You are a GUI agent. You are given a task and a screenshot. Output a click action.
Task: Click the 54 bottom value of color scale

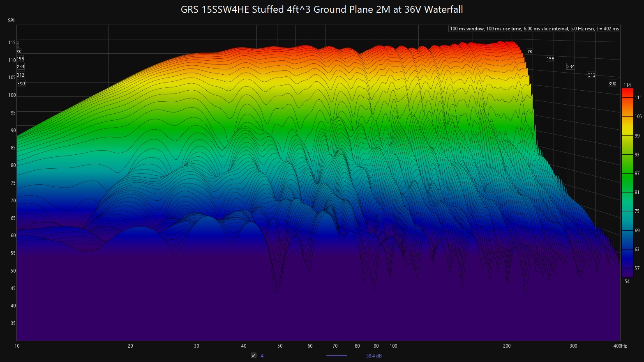point(627,282)
